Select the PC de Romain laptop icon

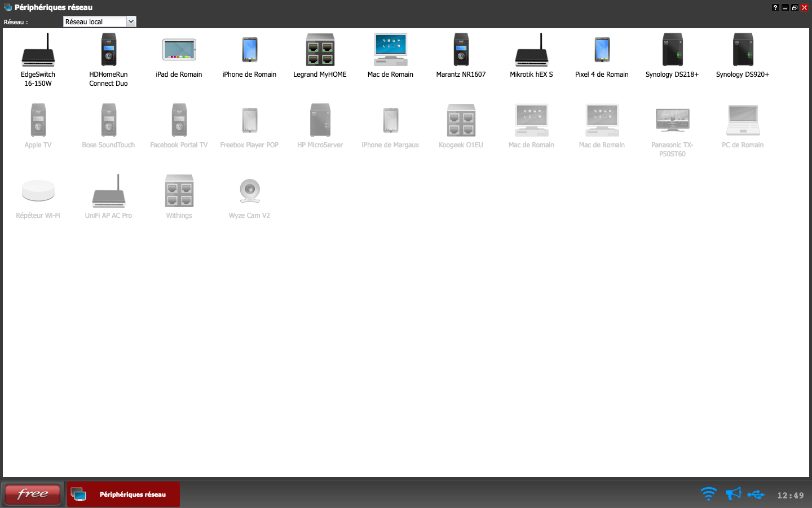pos(743,120)
